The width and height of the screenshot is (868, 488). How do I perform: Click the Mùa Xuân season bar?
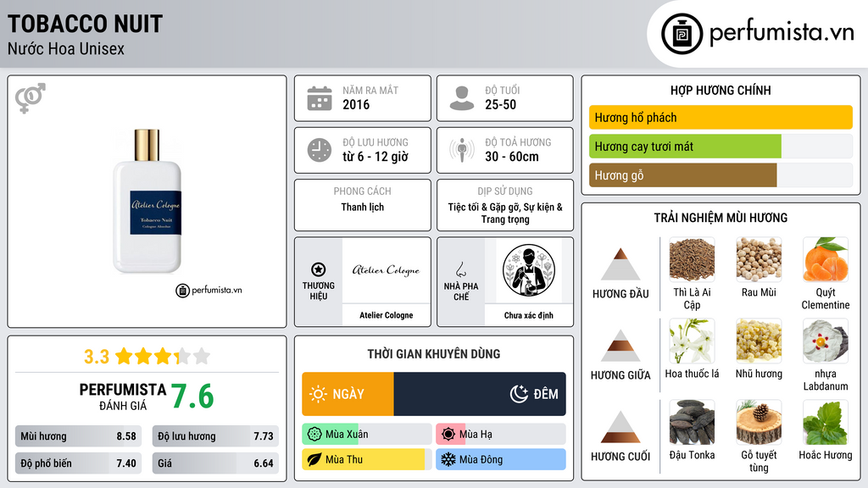click(366, 435)
